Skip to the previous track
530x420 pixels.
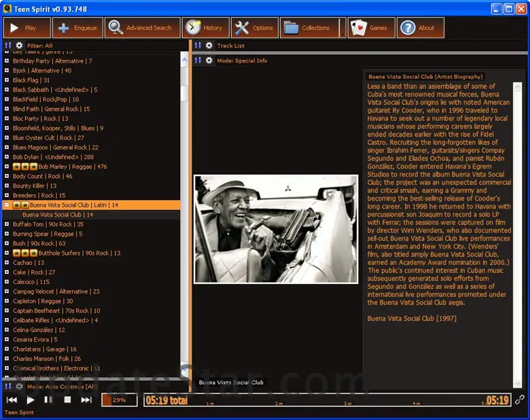[12, 400]
